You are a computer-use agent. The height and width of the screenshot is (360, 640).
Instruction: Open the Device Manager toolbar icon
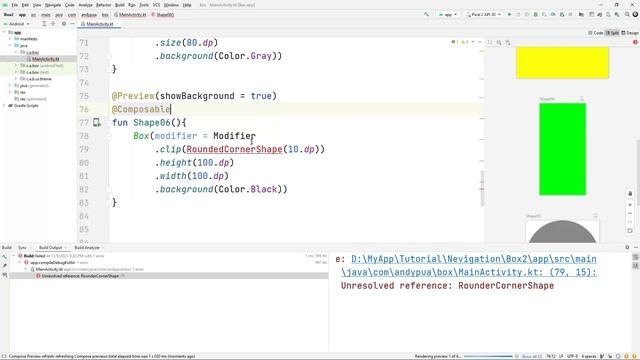(608, 14)
